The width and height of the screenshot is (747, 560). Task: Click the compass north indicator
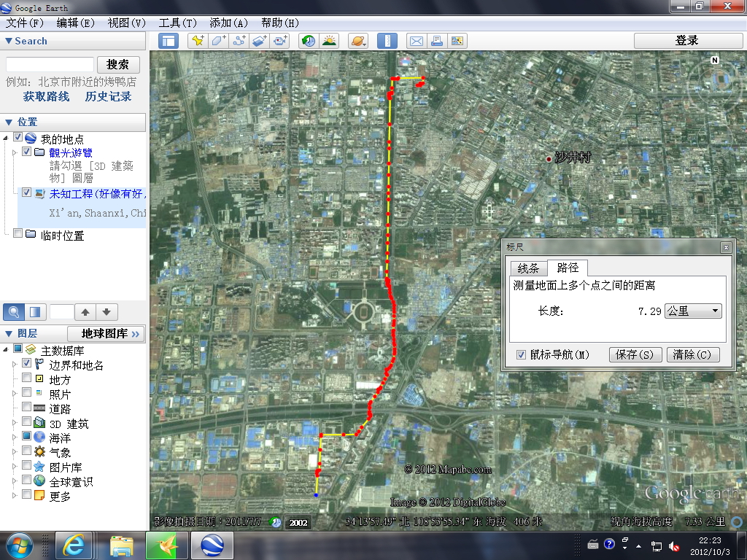[714, 60]
